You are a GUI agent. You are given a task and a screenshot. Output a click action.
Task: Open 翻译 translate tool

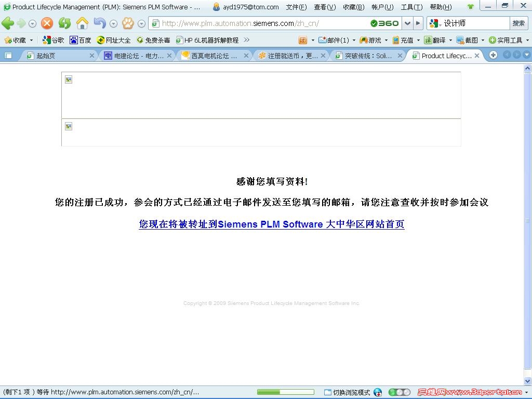coord(435,40)
